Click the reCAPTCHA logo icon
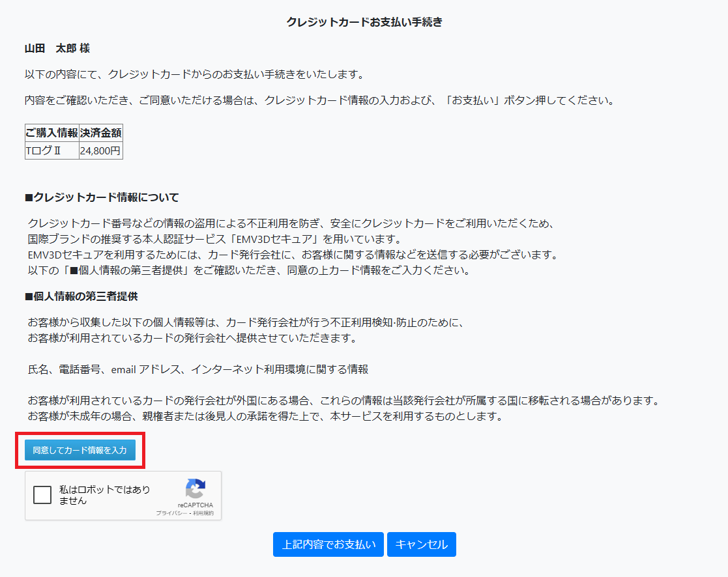The width and height of the screenshot is (728, 577). (196, 489)
